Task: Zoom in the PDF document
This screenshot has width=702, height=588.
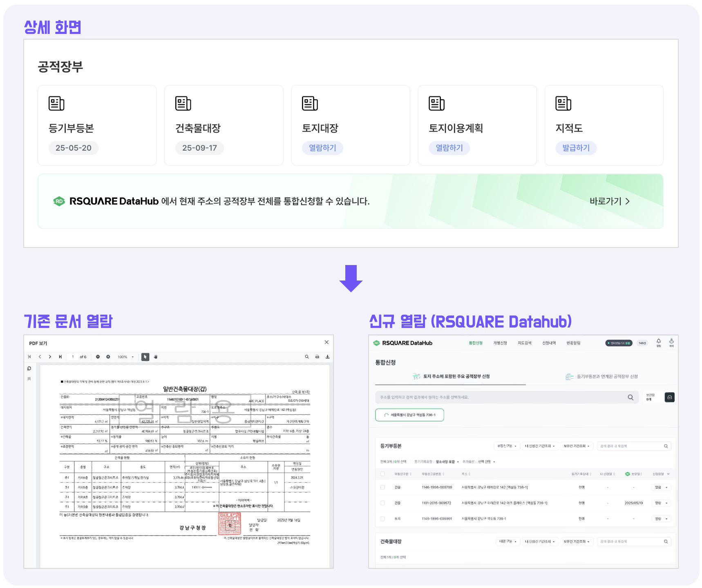Action: click(x=108, y=357)
